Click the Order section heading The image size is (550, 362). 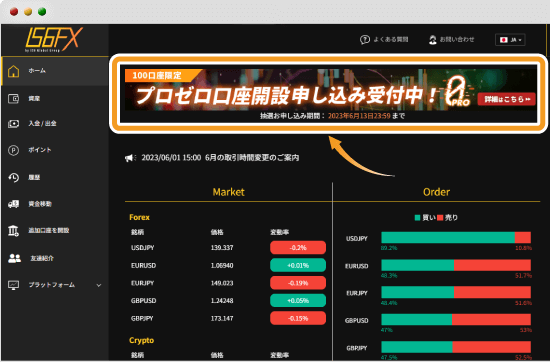pos(436,192)
